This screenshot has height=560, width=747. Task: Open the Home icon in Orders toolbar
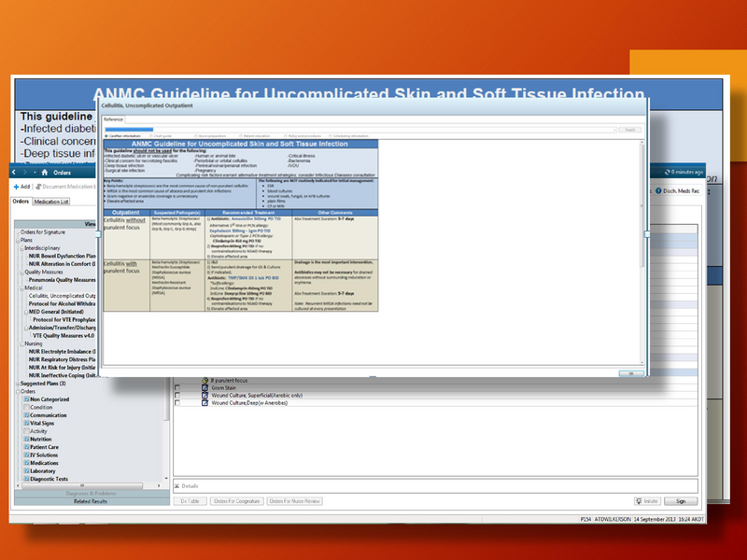tap(45, 173)
